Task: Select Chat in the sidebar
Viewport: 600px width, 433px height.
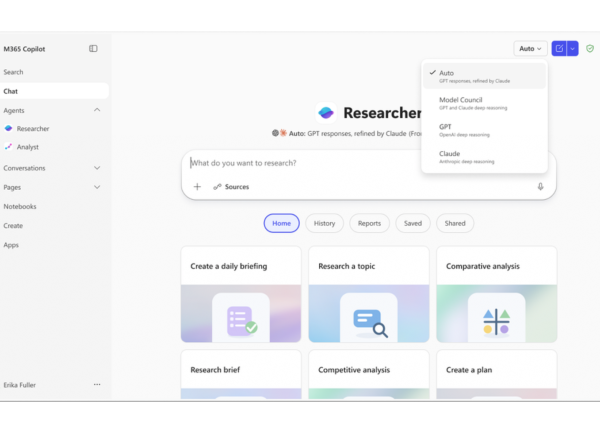Action: [x=54, y=91]
